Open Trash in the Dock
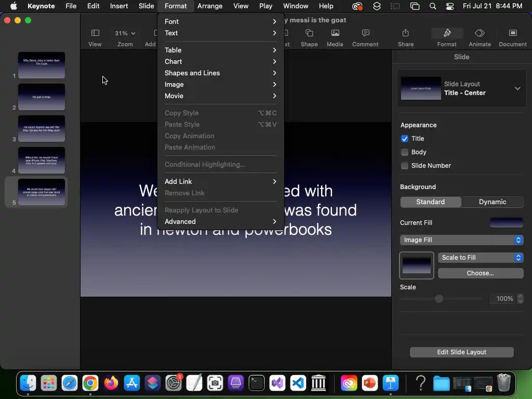532x399 pixels. tap(504, 382)
